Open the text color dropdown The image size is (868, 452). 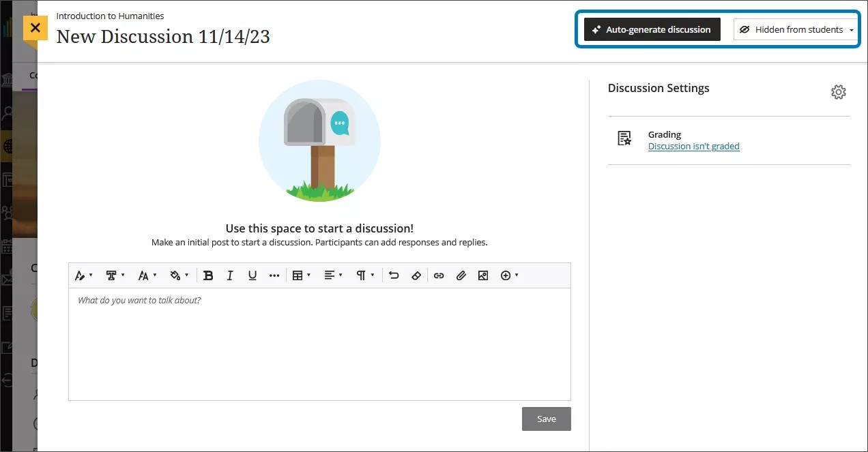(82, 275)
